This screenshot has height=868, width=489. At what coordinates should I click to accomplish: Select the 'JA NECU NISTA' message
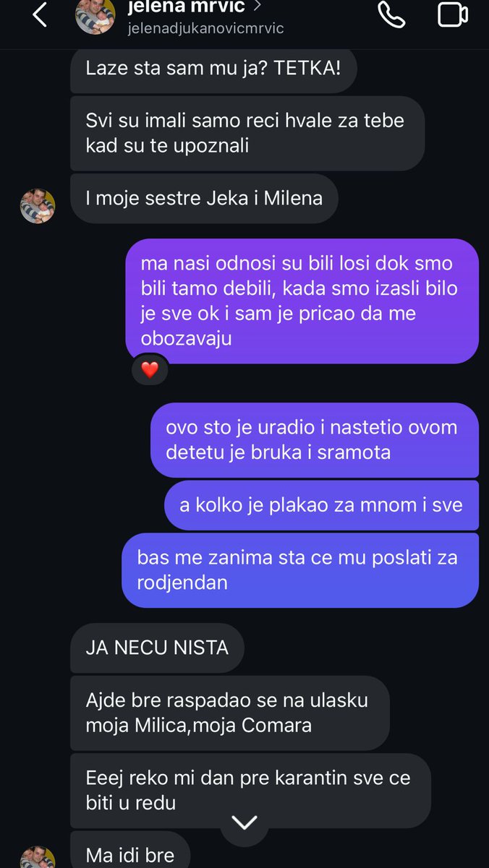[157, 648]
